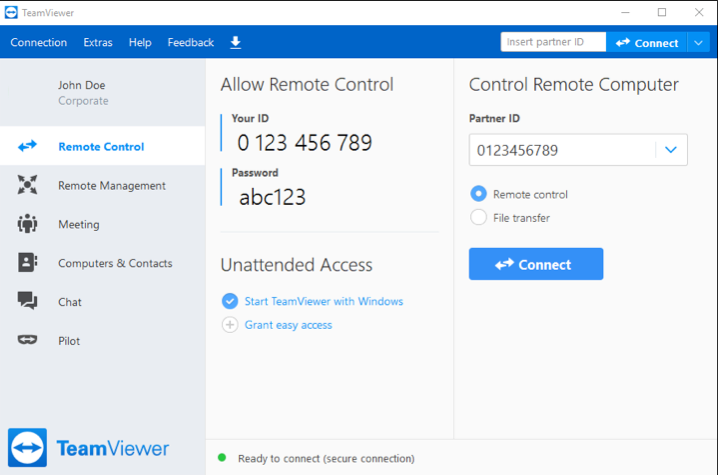The width and height of the screenshot is (718, 475).
Task: Open the Extras menu
Action: [x=98, y=43]
